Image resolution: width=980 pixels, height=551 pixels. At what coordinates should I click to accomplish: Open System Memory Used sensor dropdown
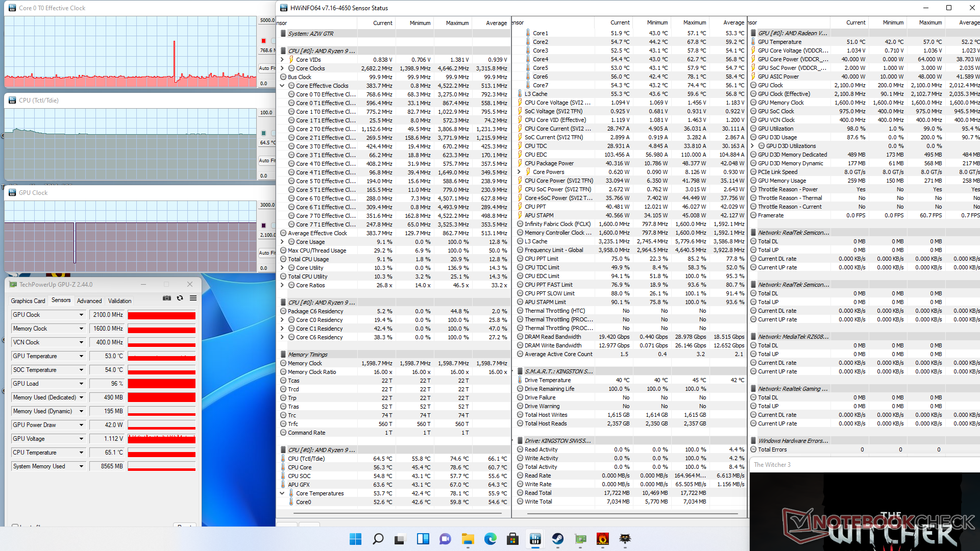click(81, 466)
